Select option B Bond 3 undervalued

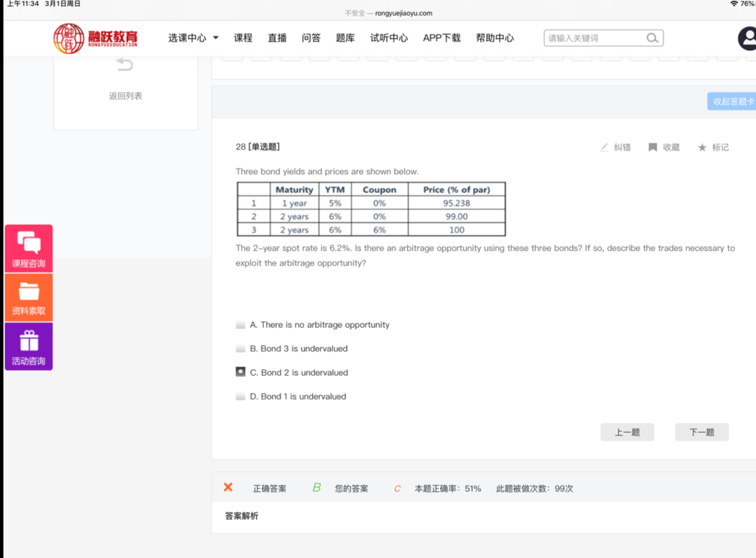tap(240, 349)
